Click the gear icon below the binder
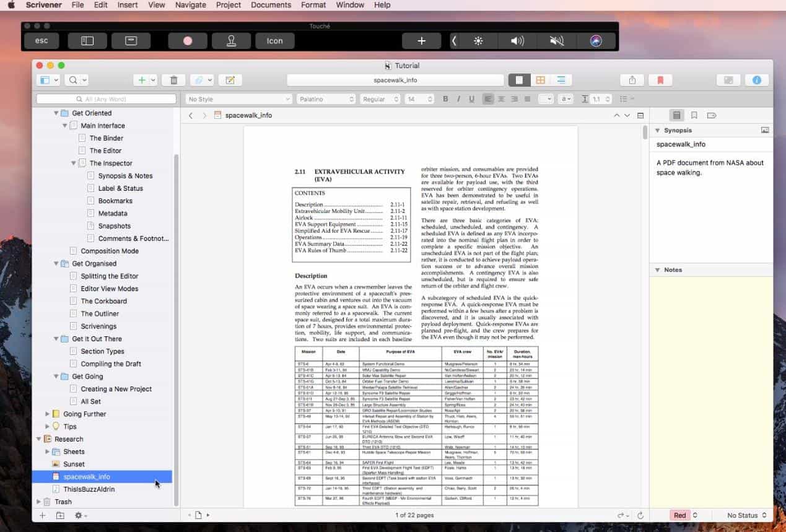The width and height of the screenshot is (786, 532). pos(79,515)
